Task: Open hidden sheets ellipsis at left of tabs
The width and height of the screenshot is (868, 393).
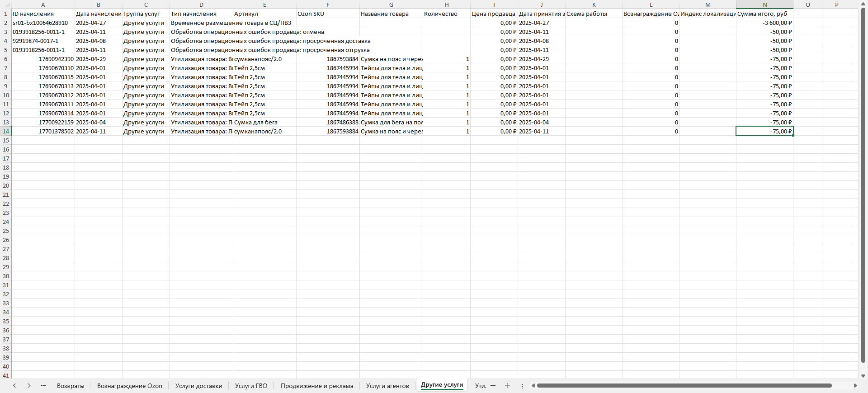Action: click(x=43, y=386)
